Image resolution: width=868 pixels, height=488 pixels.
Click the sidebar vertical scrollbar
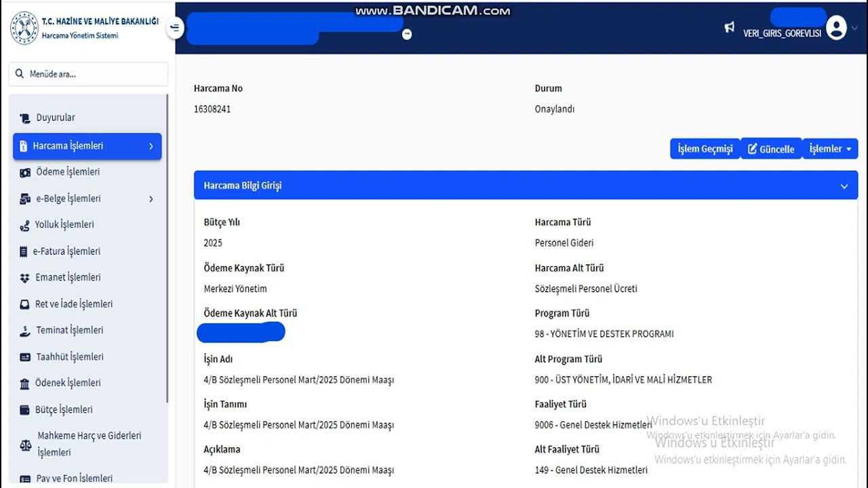click(x=167, y=249)
